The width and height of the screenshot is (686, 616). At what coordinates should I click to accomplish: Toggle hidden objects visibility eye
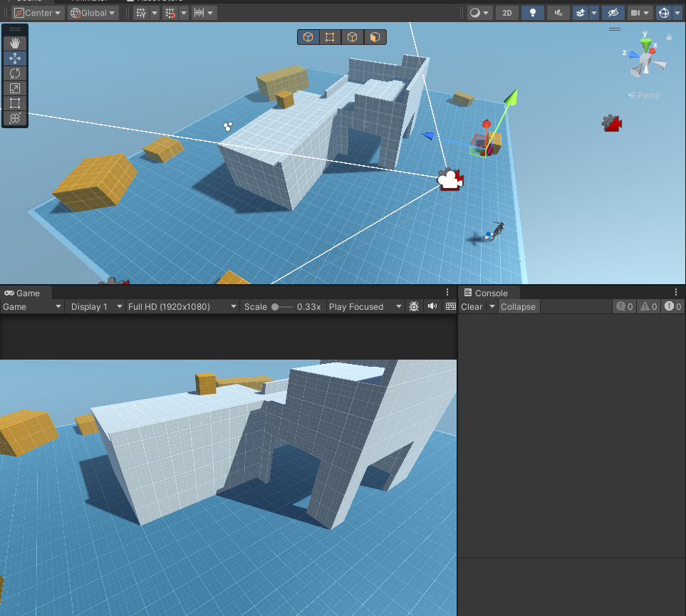[613, 13]
